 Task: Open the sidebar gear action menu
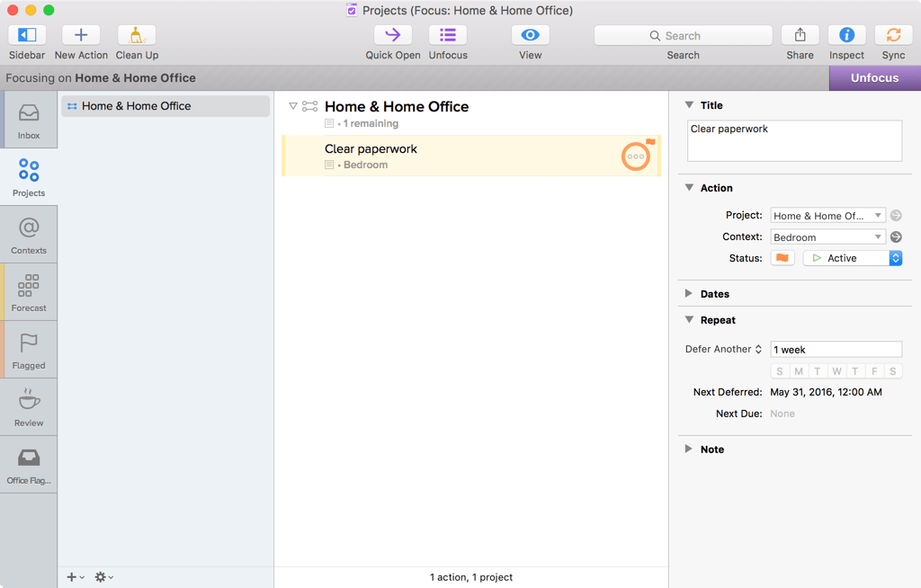click(x=104, y=577)
